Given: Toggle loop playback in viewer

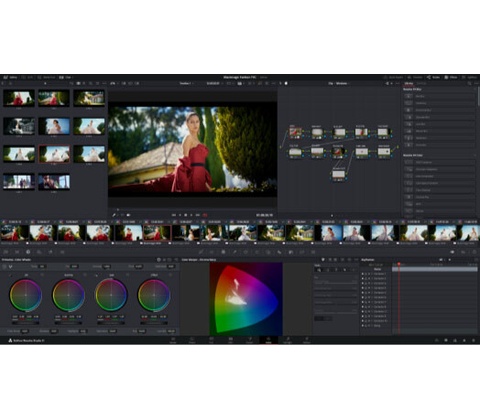Looking at the screenshot, I should 205,215.
